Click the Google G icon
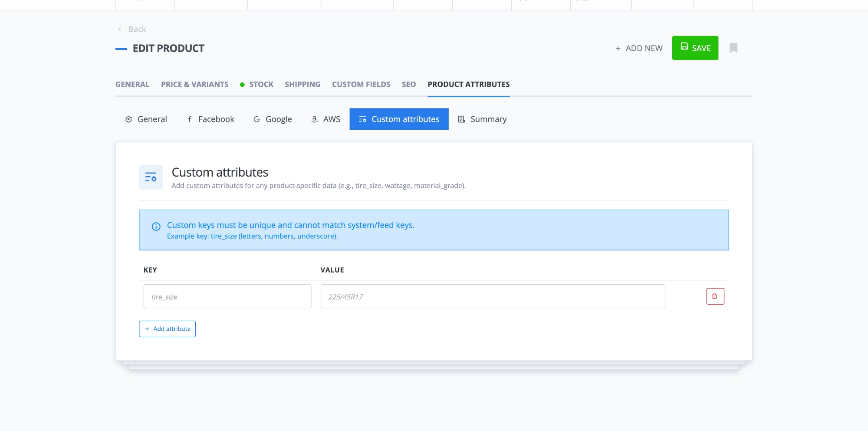This screenshot has width=868, height=431. 256,119
